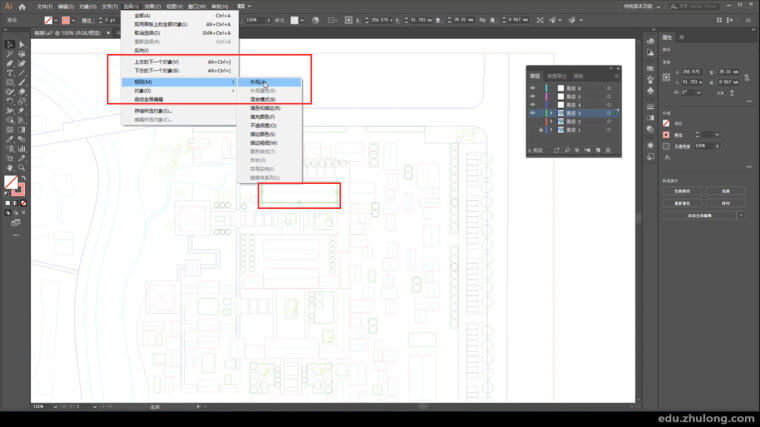Choose the Zoom magnifier tool
760x427 pixels.
20,167
